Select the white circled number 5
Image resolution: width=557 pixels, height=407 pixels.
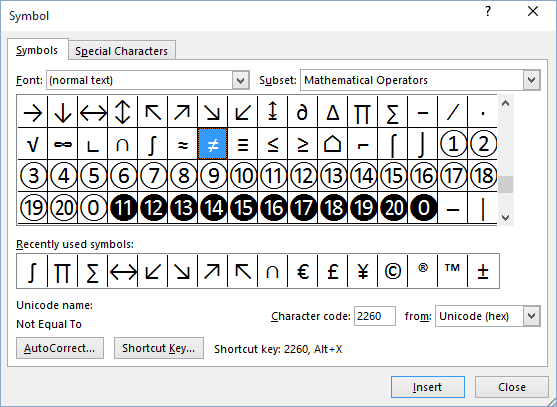click(92, 175)
